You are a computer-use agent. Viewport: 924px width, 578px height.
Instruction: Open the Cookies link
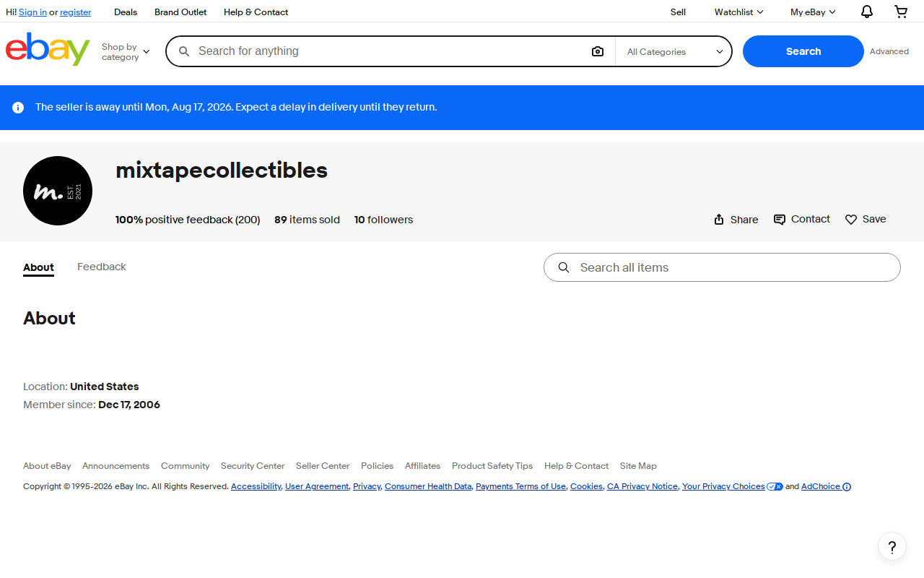pyautogui.click(x=586, y=487)
